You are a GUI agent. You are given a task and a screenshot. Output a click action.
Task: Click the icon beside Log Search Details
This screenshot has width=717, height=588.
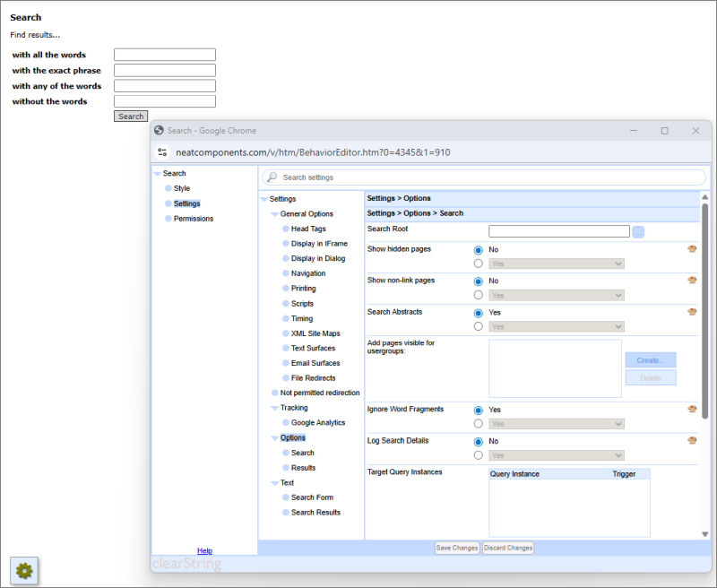pos(692,440)
